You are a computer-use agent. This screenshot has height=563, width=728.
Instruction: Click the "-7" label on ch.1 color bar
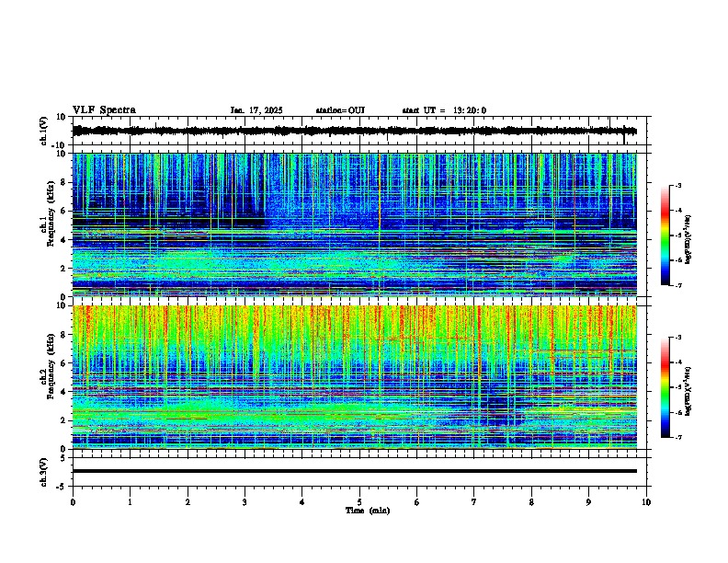(678, 285)
